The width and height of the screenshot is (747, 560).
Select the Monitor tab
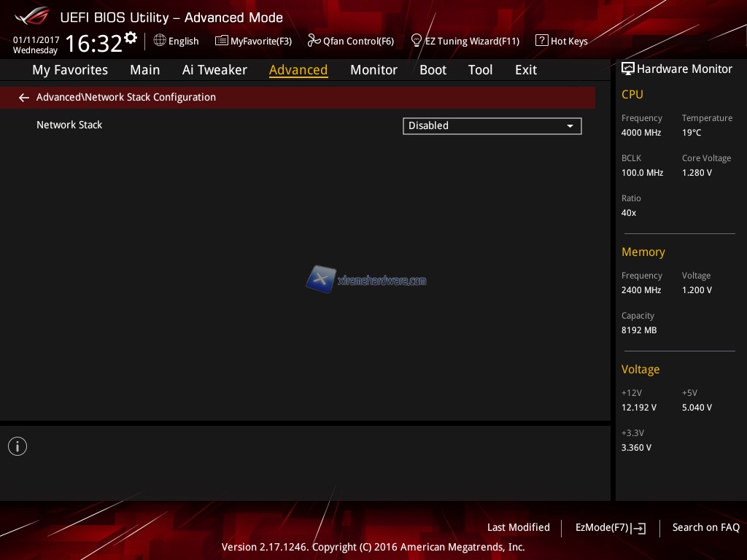coord(373,70)
